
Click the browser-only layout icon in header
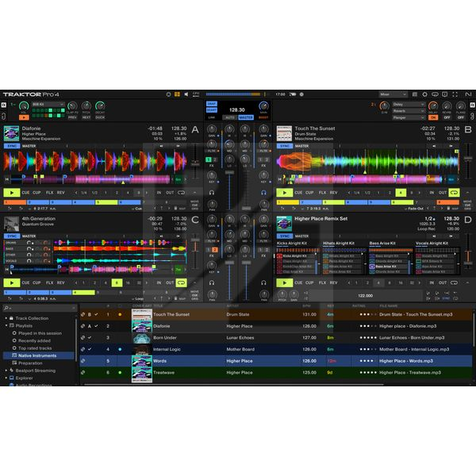click(415, 94)
